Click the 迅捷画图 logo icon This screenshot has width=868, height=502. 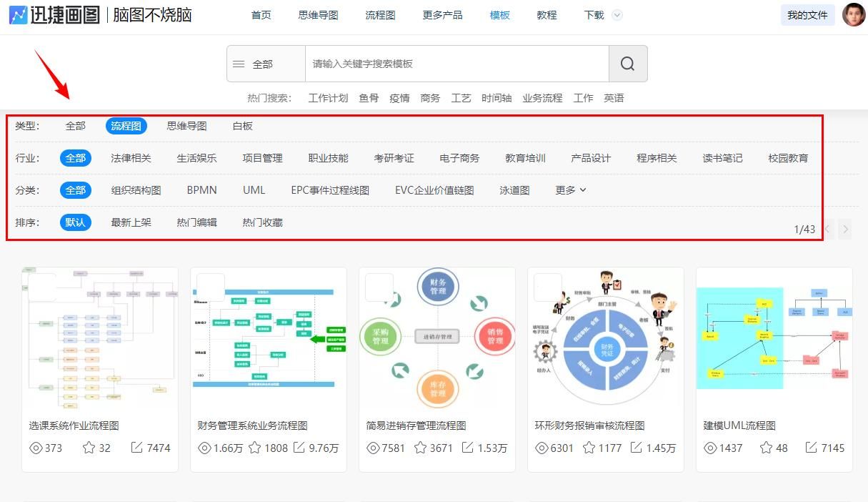coord(17,14)
